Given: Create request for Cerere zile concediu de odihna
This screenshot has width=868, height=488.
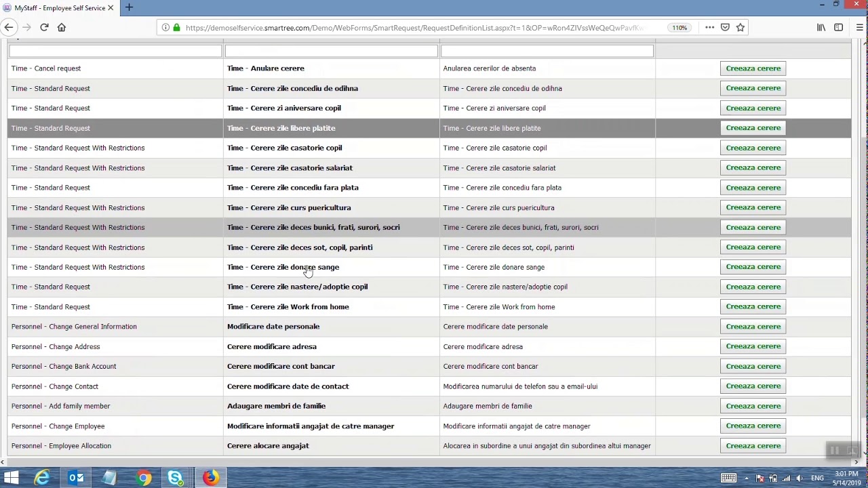Looking at the screenshot, I should (x=753, y=88).
